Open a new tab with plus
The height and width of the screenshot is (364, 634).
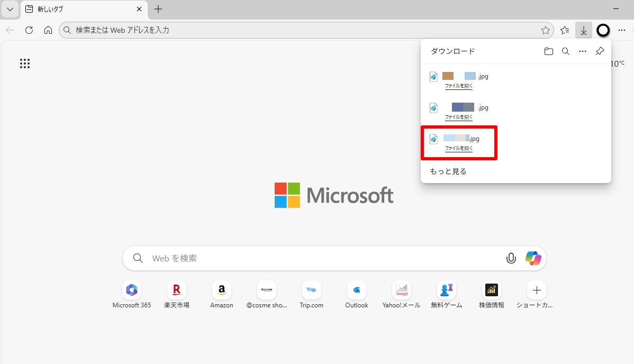coord(158,9)
